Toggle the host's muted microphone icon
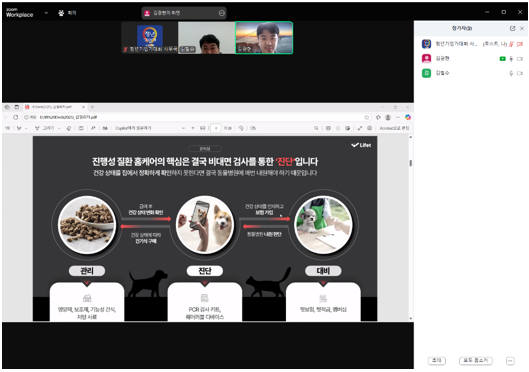This screenshot has height=372, width=529. click(x=511, y=44)
